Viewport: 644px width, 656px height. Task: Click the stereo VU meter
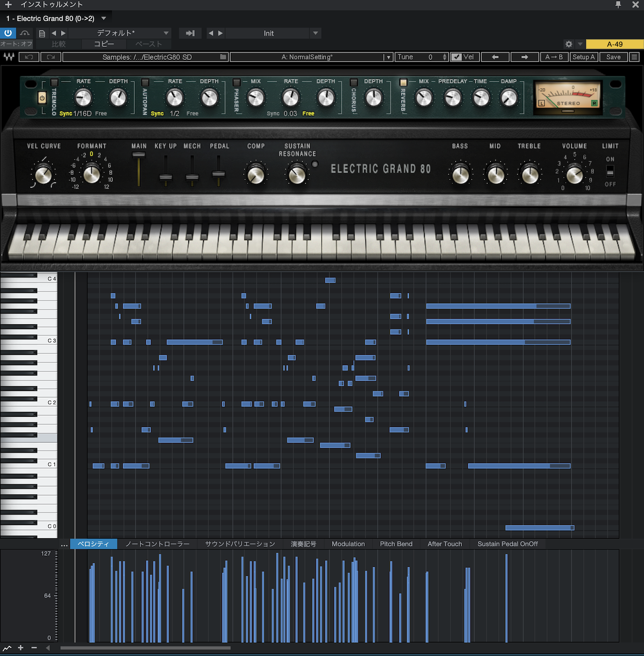pyautogui.click(x=568, y=97)
